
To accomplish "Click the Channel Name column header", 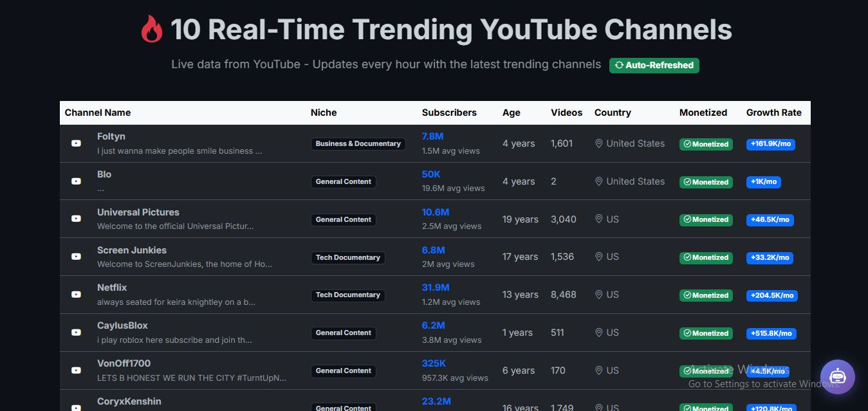I will click(x=98, y=113).
